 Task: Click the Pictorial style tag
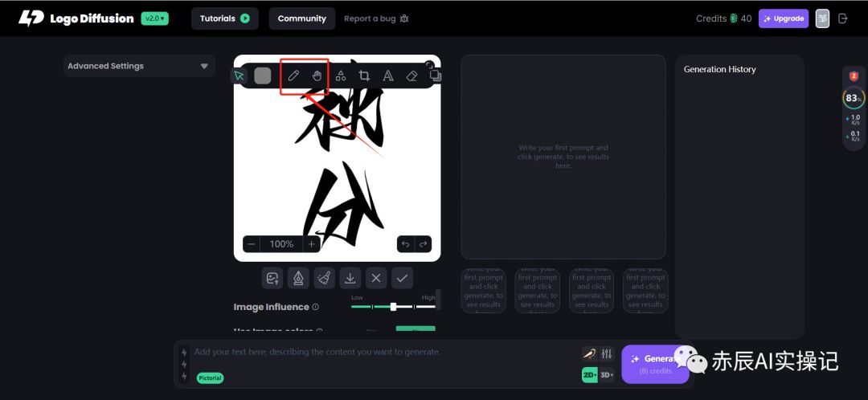pyautogui.click(x=210, y=378)
